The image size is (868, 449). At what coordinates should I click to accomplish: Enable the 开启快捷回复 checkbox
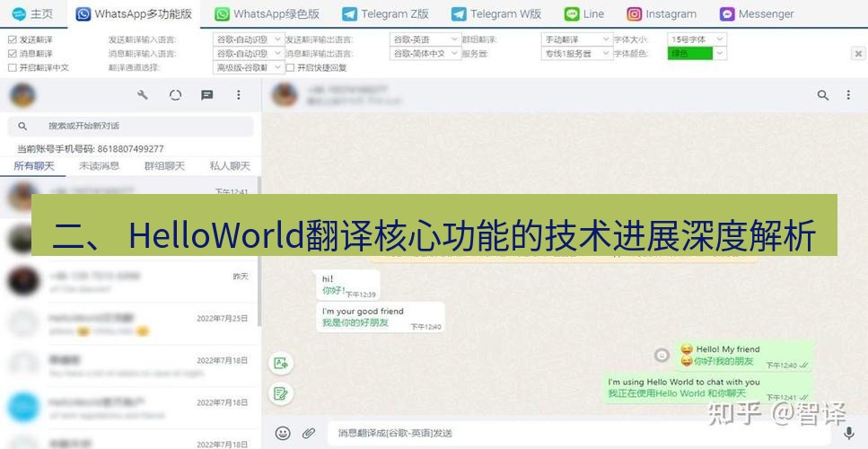click(x=290, y=67)
